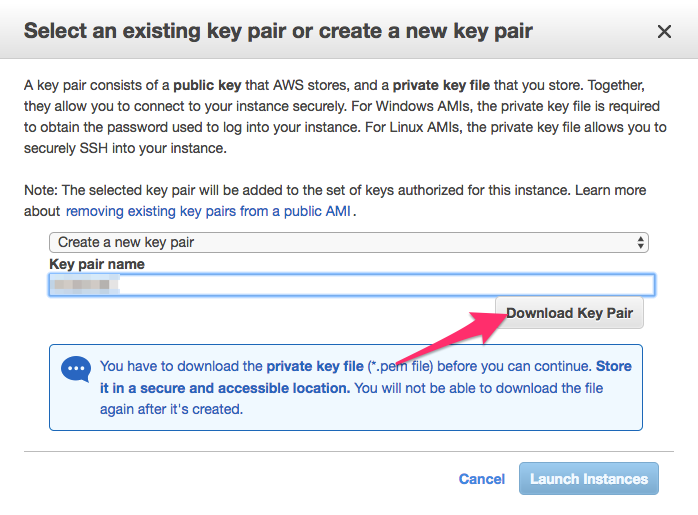
Task: Click the Key pair name label
Action: tap(97, 264)
